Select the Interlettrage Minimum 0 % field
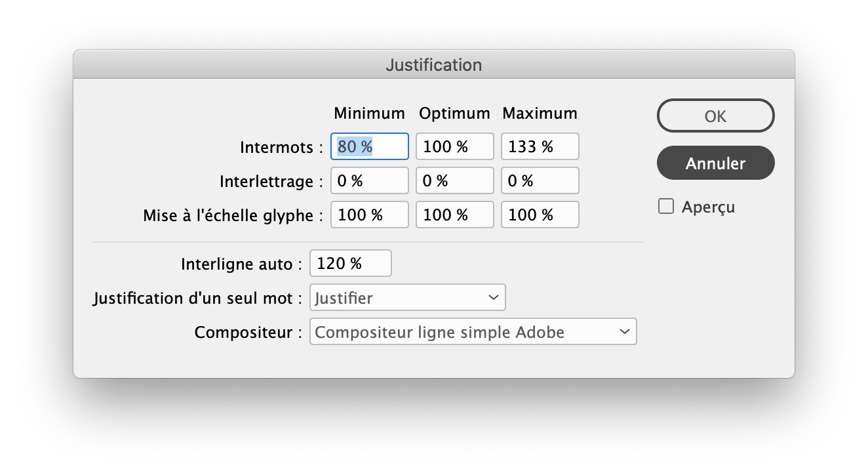This screenshot has height=475, width=868. click(369, 180)
